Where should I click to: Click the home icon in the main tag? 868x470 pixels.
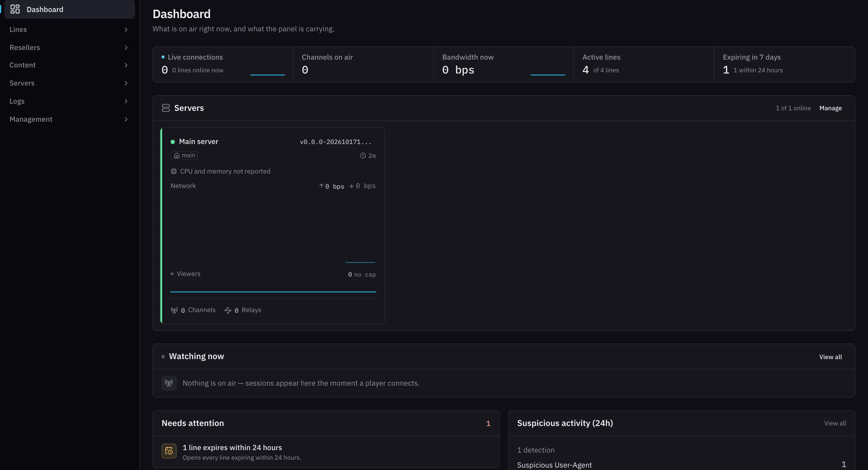coord(177,155)
